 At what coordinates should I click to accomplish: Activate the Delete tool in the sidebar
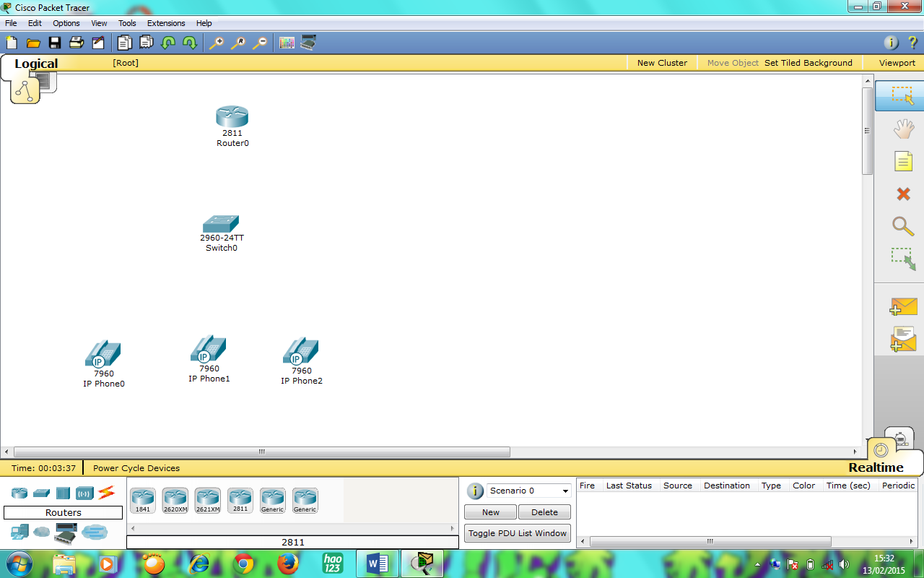pyautogui.click(x=903, y=194)
